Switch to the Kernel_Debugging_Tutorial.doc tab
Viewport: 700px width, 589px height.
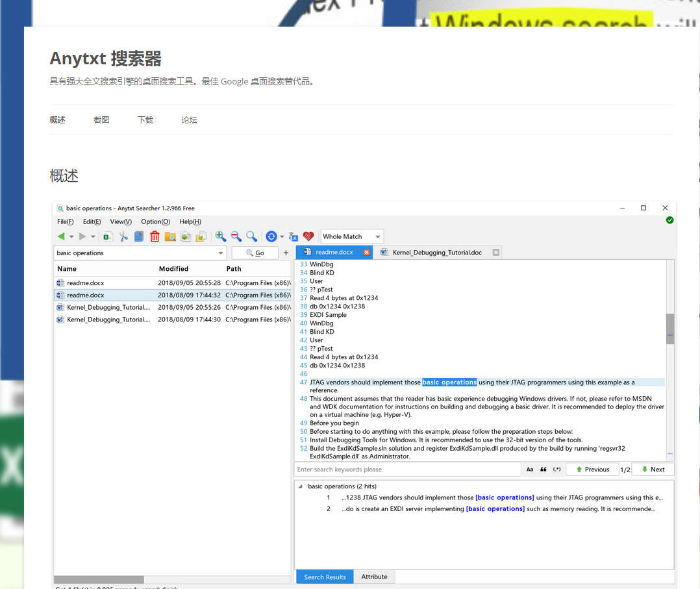pyautogui.click(x=436, y=253)
